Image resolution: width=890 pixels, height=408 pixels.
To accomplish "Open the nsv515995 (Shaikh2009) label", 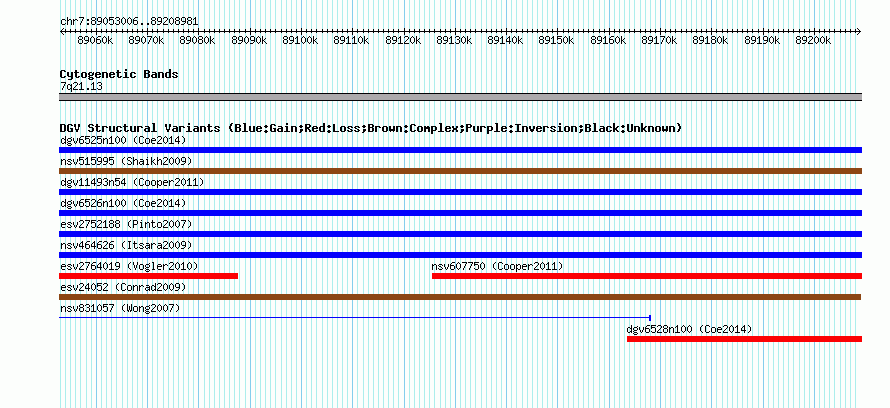I will pyautogui.click(x=126, y=161).
